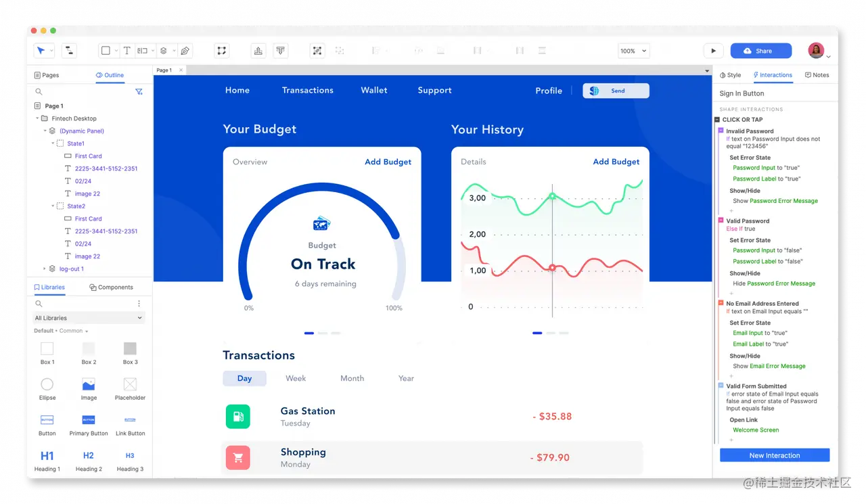Image resolution: width=866 pixels, height=504 pixels.
Task: Click the filter icon in Outline panel
Action: tap(139, 91)
